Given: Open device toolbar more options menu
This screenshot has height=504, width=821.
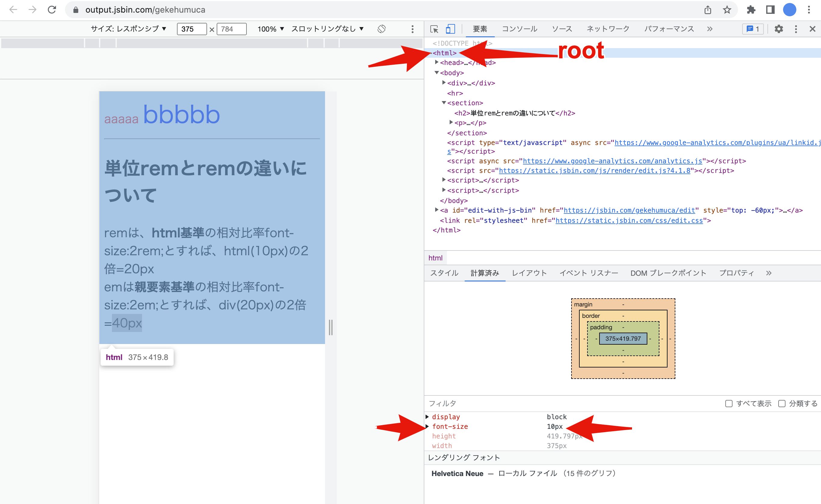Looking at the screenshot, I should click(413, 29).
